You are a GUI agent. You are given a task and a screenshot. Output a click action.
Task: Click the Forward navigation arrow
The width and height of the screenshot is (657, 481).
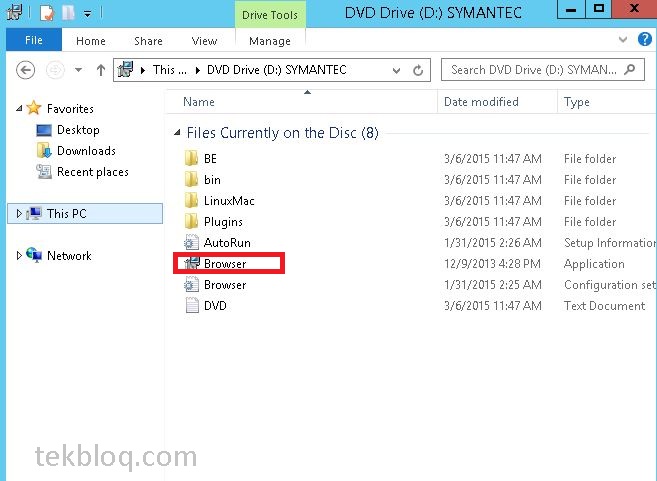(x=55, y=70)
